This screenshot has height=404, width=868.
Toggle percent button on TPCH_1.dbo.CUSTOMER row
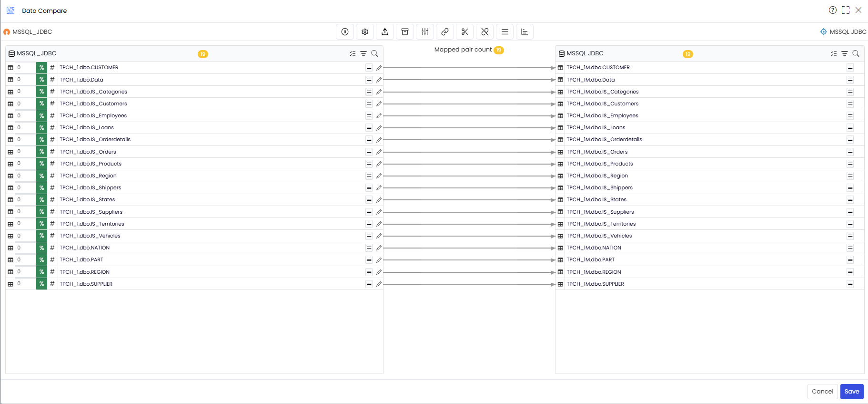(x=42, y=68)
